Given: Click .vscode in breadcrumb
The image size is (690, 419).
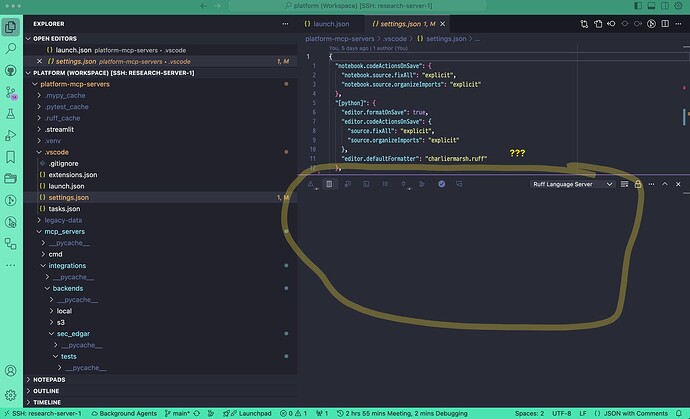Looking at the screenshot, I should click(394, 39).
